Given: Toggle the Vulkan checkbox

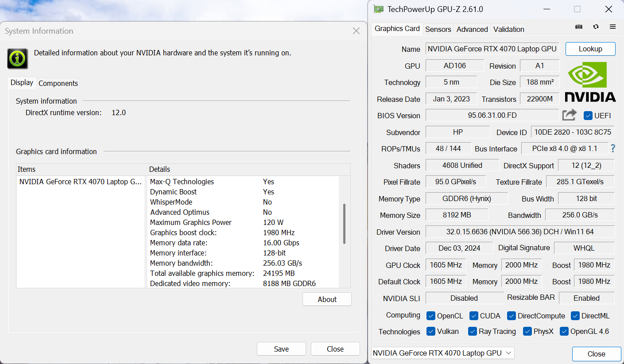Looking at the screenshot, I should [x=430, y=331].
